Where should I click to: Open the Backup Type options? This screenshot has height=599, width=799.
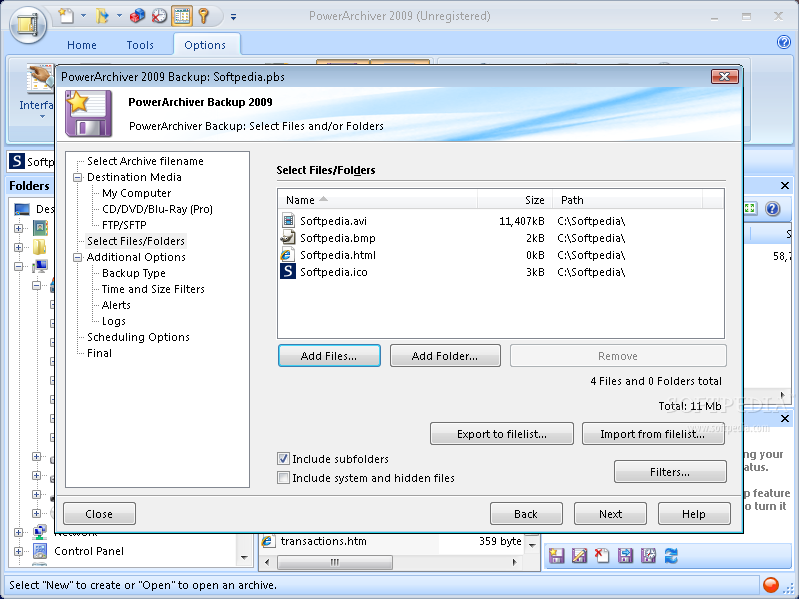pyautogui.click(x=134, y=273)
